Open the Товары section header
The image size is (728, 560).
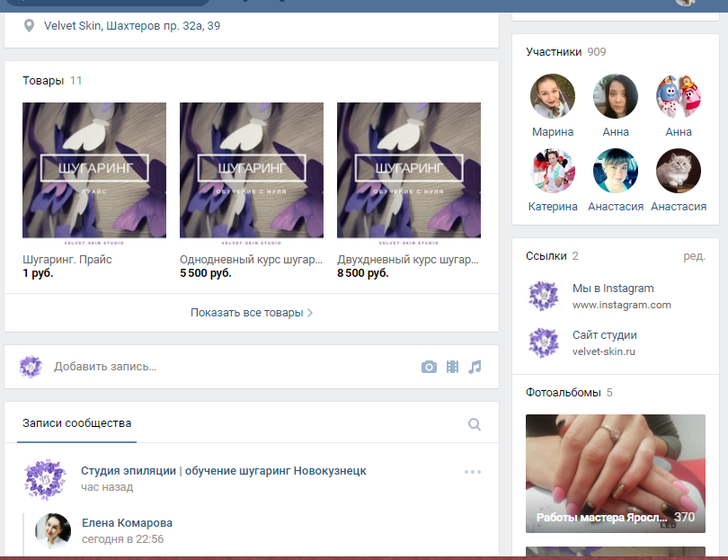tap(52, 81)
